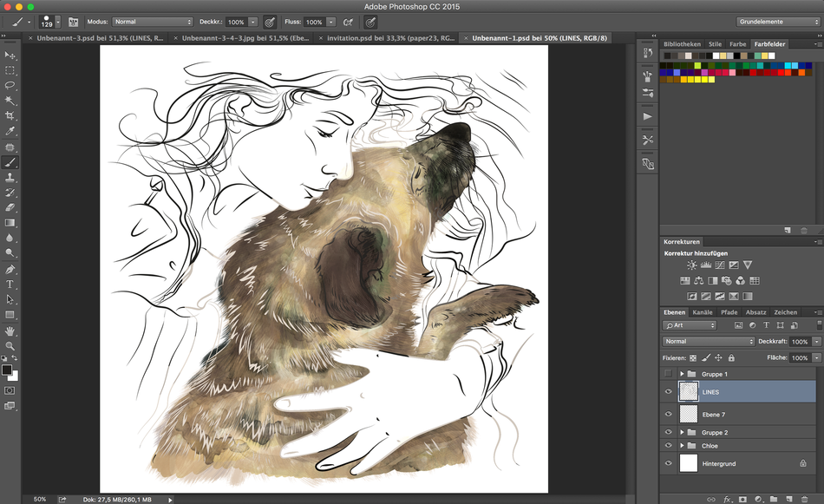Select the Eyedropper tool
This screenshot has width=824, height=504.
click(x=10, y=131)
